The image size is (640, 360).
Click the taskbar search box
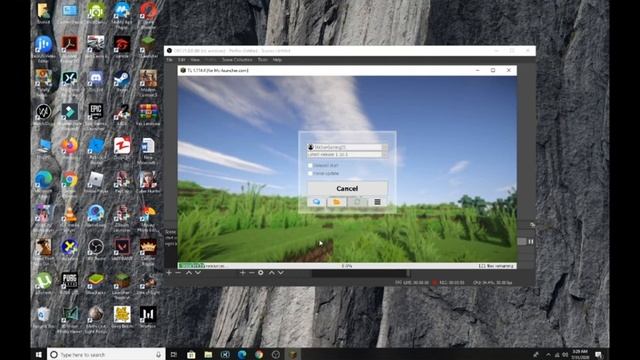coord(106,354)
